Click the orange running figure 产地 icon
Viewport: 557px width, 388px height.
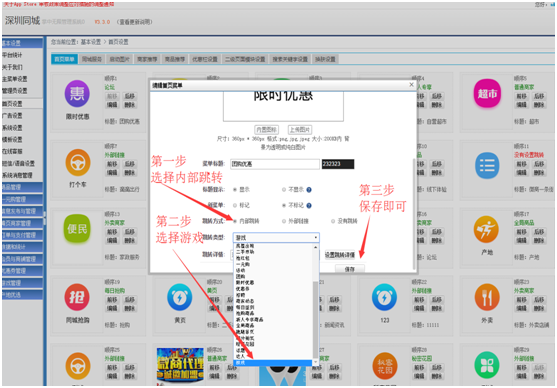coord(486,229)
